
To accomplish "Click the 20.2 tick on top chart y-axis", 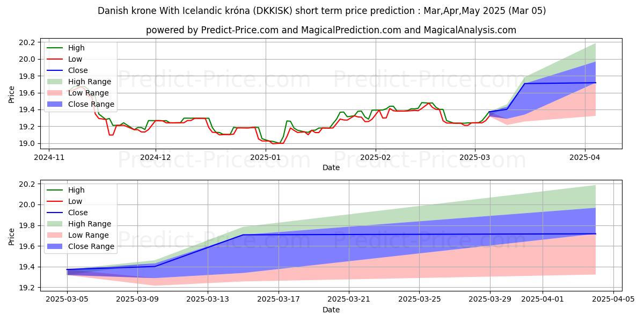I will click(x=27, y=42).
